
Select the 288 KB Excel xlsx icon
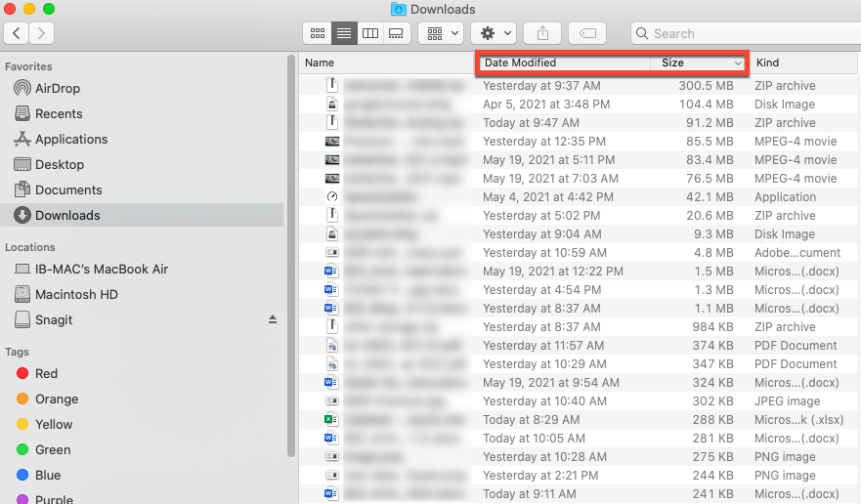[330, 419]
